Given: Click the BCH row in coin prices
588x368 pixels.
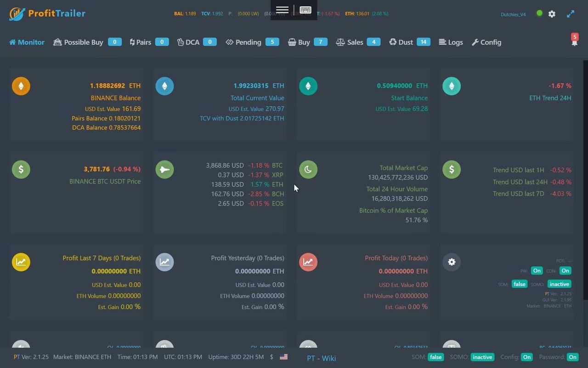Looking at the screenshot, I should [x=248, y=194].
